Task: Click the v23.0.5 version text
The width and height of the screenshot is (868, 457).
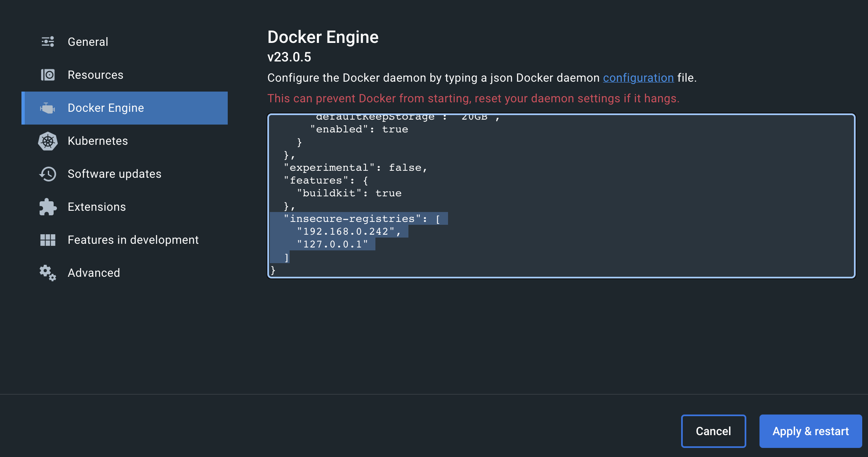Action: coord(289,57)
